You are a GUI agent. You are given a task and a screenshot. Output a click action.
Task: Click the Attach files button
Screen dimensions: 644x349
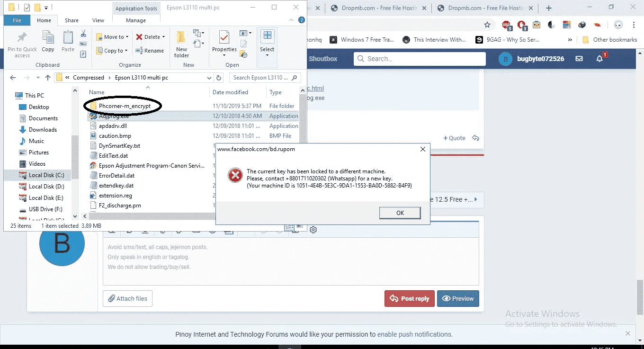[127, 298]
